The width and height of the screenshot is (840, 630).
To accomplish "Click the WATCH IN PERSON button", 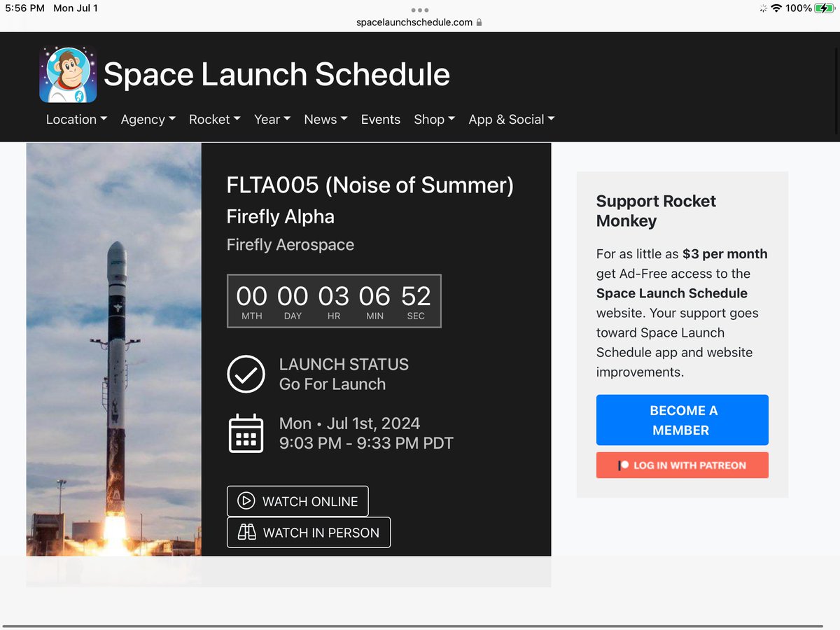I will (309, 532).
